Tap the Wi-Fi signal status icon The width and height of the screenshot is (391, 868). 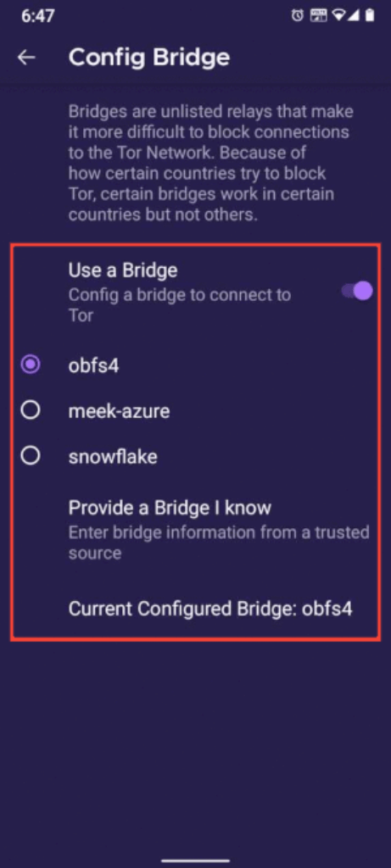click(338, 15)
